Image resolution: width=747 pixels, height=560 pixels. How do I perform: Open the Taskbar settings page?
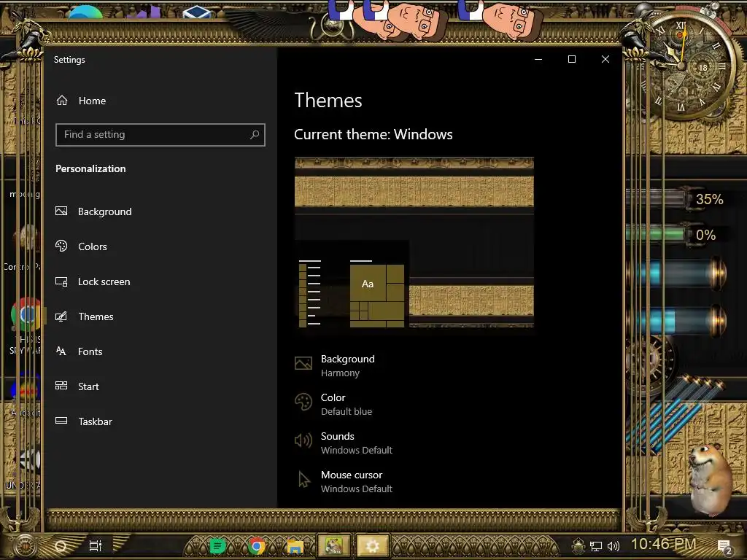coord(84,421)
